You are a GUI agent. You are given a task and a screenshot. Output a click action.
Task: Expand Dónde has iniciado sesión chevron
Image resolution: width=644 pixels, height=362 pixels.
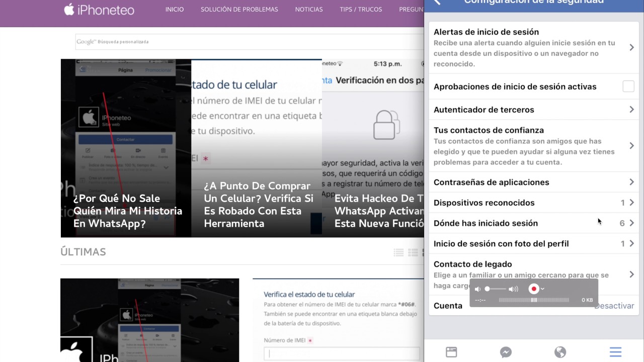tap(631, 223)
